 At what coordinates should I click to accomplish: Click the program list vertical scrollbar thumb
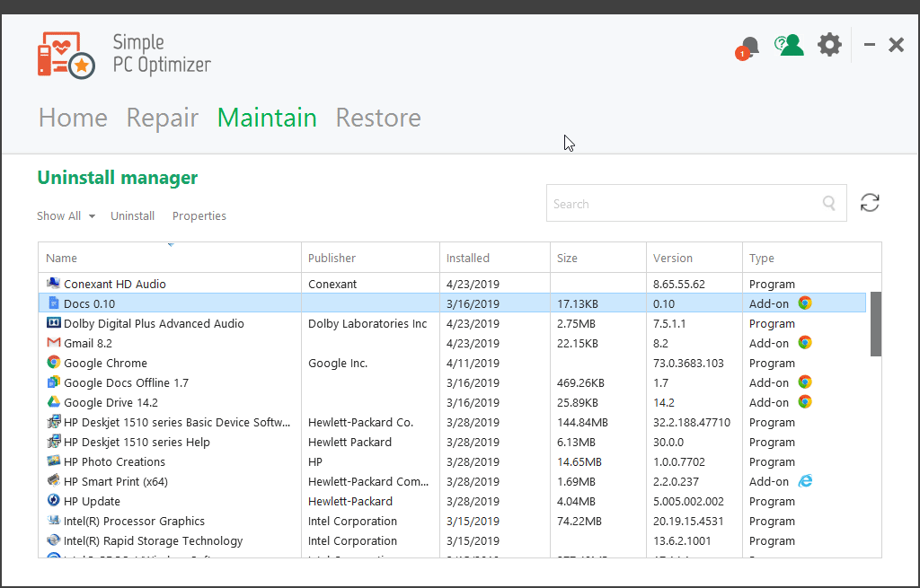(875, 323)
